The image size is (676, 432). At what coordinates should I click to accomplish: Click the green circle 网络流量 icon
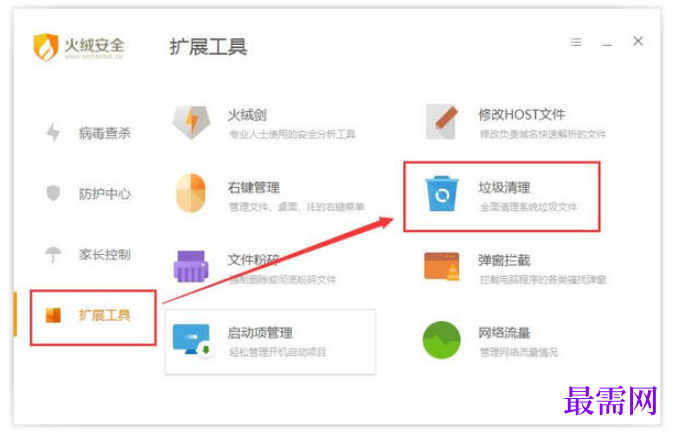click(441, 340)
